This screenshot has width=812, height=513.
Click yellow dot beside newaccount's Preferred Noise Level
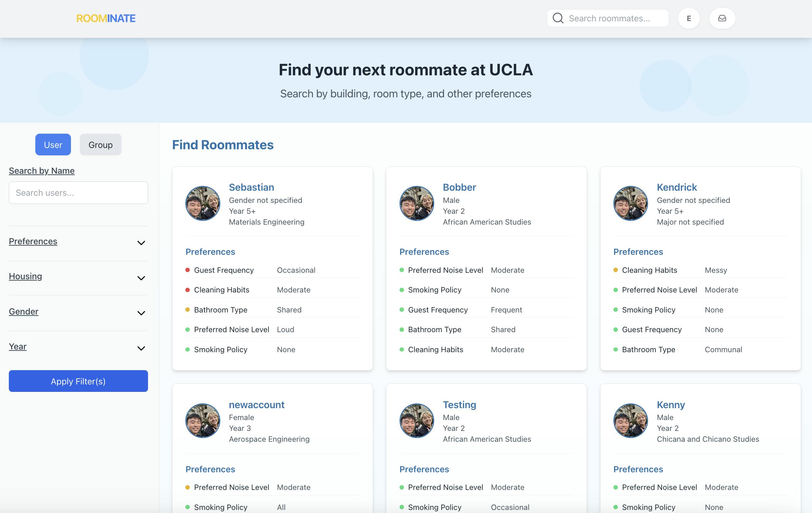pyautogui.click(x=187, y=487)
